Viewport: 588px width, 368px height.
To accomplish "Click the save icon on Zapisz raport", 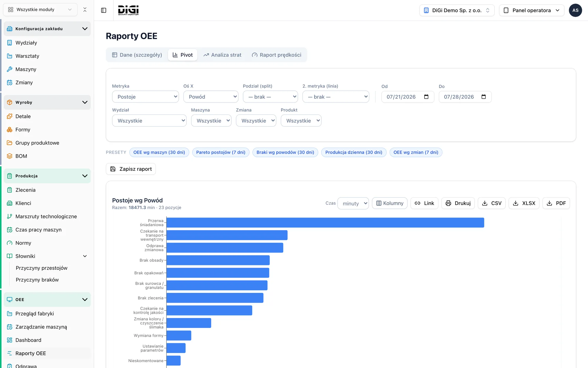I will (113, 169).
